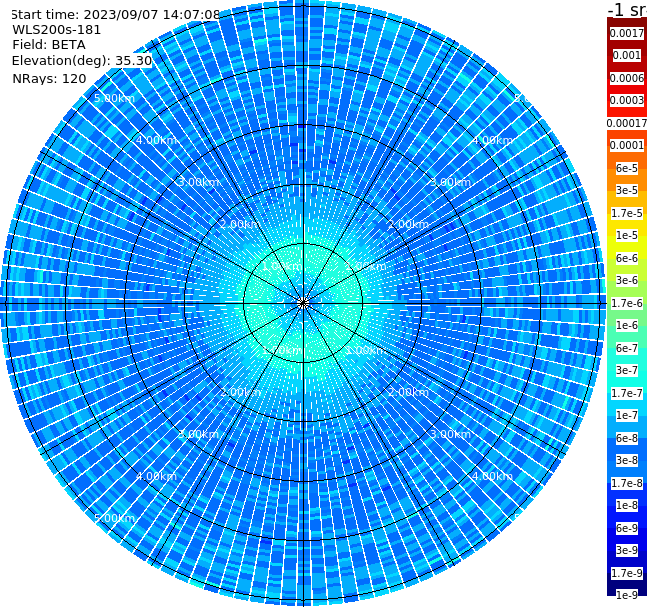This screenshot has height=607, width=647.
Task: Click the 0.00017 colorbar label
Action: pos(627,123)
